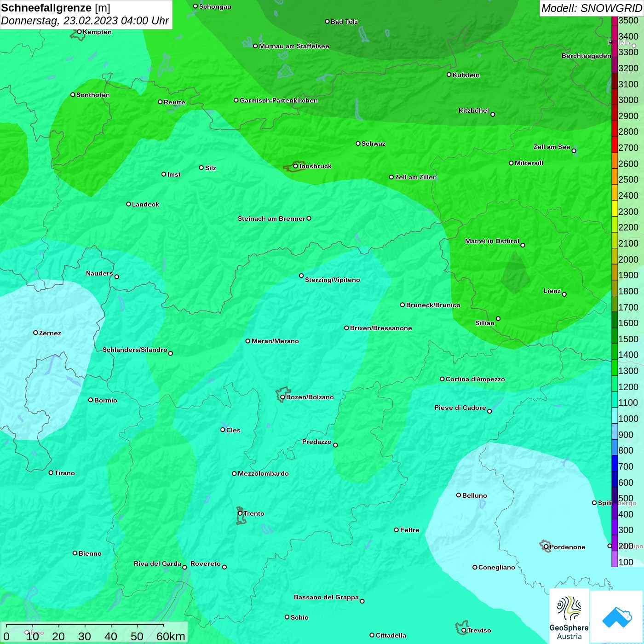644x644 pixels.
Task: Click the 'Zell am Ziller' label
Action: point(415,177)
